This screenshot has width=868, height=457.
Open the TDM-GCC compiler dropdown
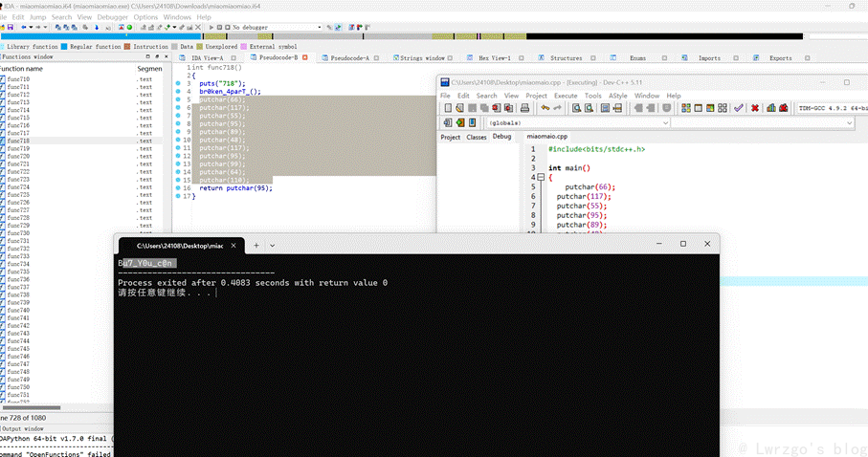click(832, 108)
